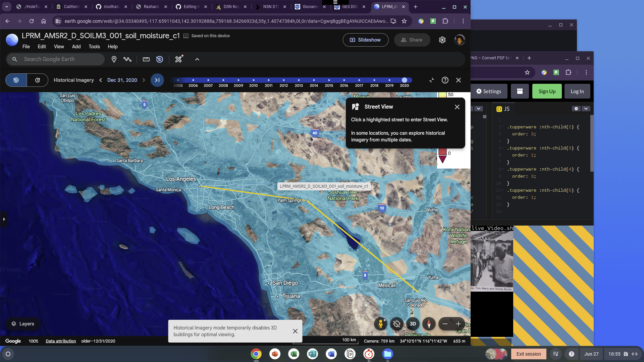Go to previous imagery date
The height and width of the screenshot is (362, 644).
tap(101, 80)
